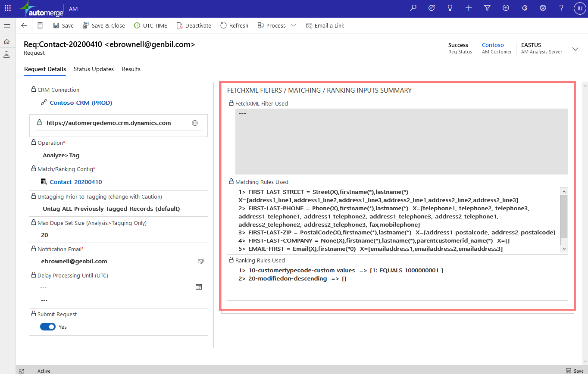
Task: Click the Notification Email ebrownell@genbil.com field
Action: tap(116, 262)
